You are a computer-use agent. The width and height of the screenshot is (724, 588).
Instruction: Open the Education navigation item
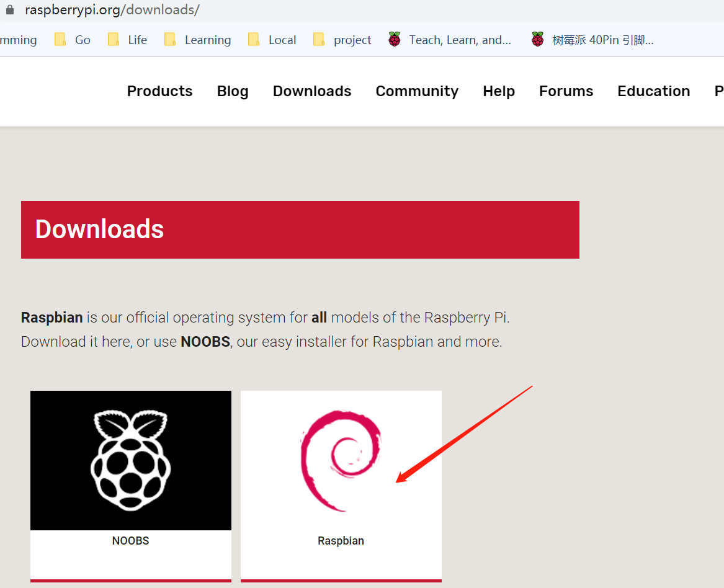click(x=653, y=91)
